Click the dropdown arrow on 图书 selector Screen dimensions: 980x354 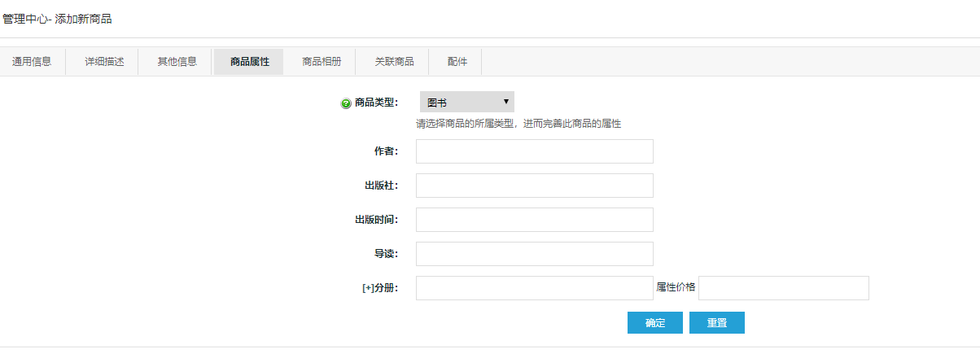(x=505, y=102)
